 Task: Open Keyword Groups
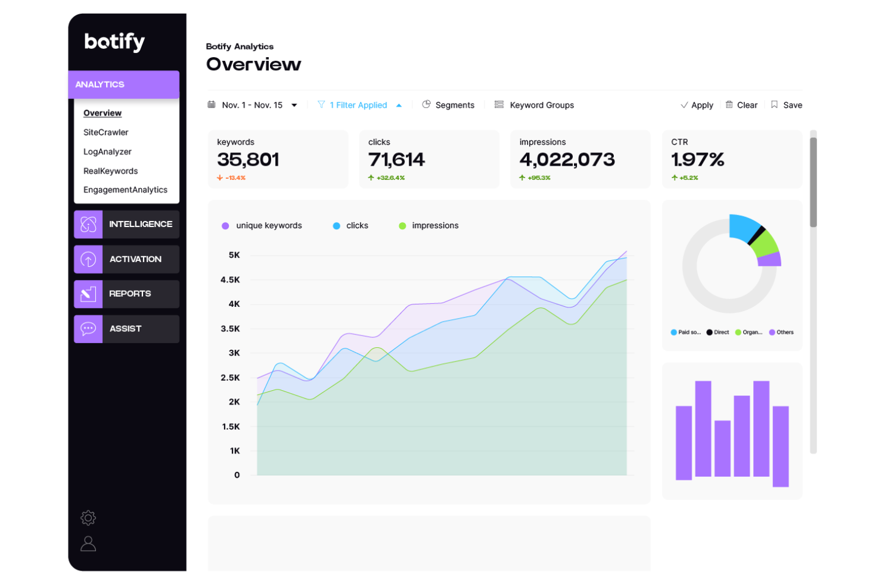coord(542,105)
